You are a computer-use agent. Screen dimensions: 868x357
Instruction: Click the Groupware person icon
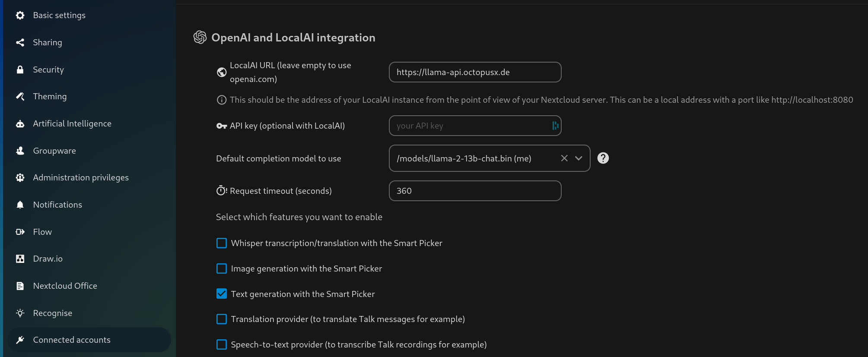[x=20, y=151]
